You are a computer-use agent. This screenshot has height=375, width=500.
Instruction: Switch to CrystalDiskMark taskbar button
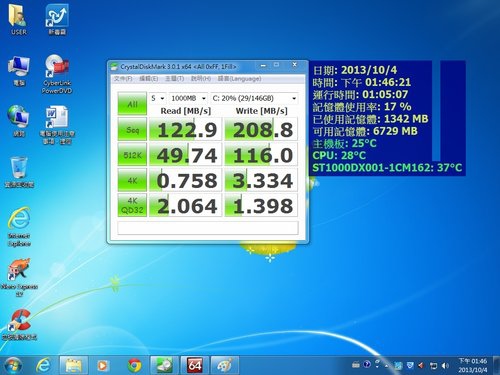tap(164, 365)
